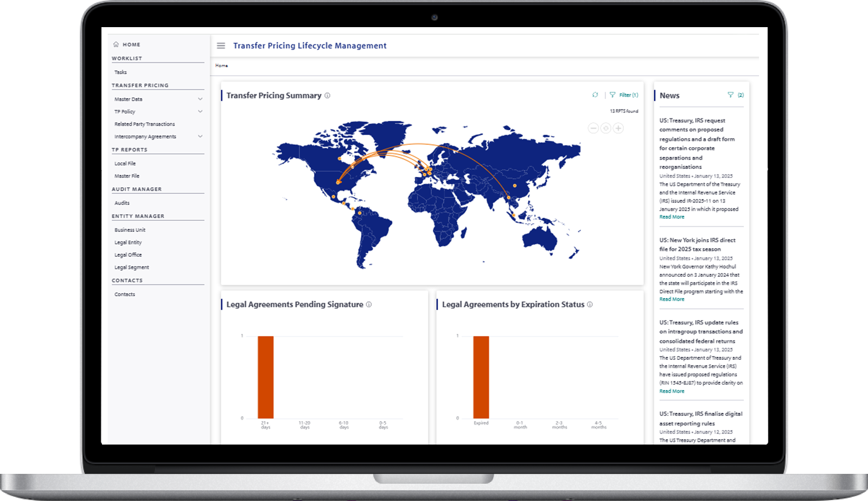Reset the world map zoom
868x501 pixels.
[605, 128]
